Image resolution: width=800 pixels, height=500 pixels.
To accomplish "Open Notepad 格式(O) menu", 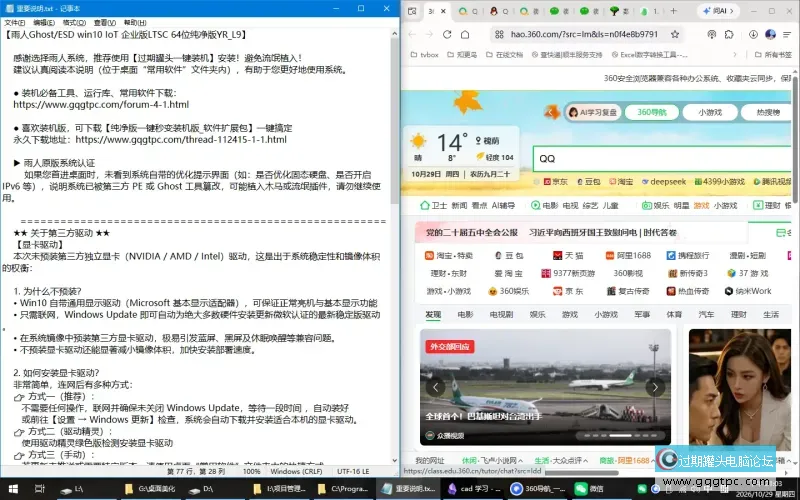I will pos(74,22).
